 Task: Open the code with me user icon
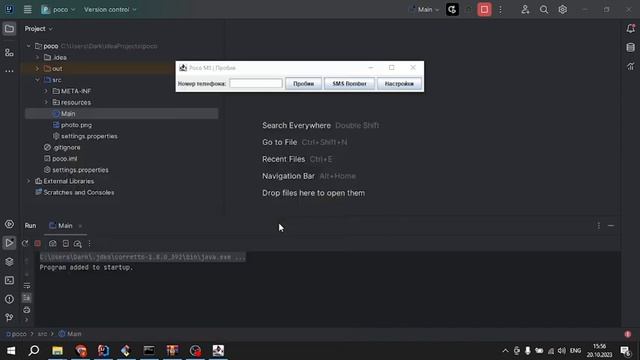525,9
